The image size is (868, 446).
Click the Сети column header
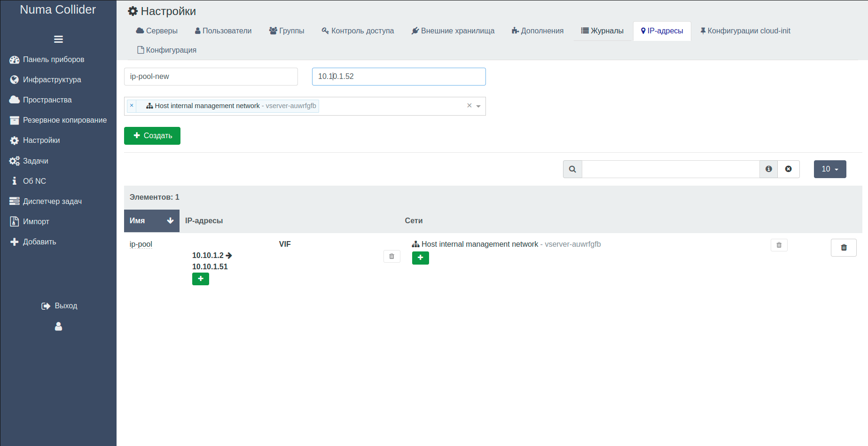[414, 221]
